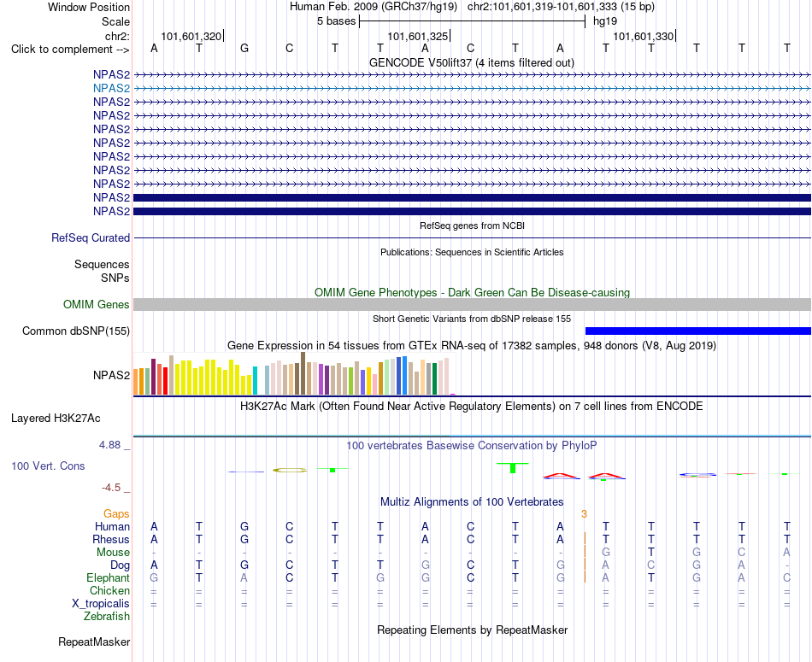Image resolution: width=812 pixels, height=662 pixels.
Task: Open Gene Expression in 54 tissues GTEx title
Action: point(472,345)
